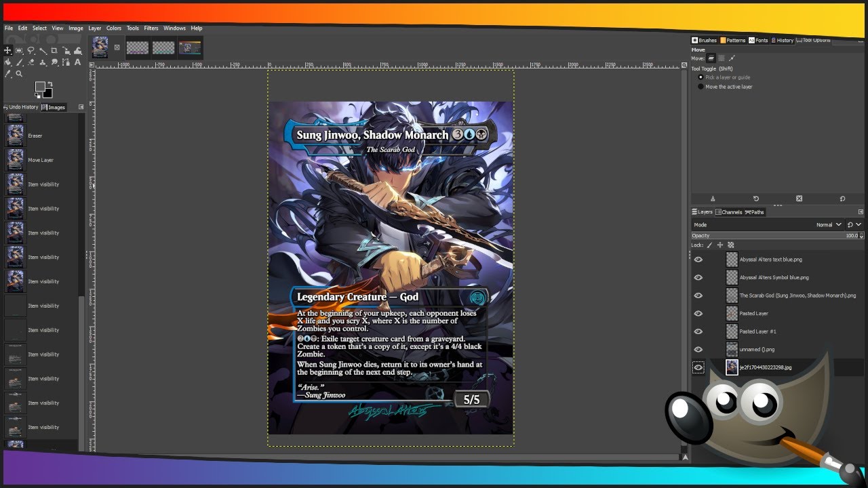Switch to the Undo History tab

click(21, 107)
